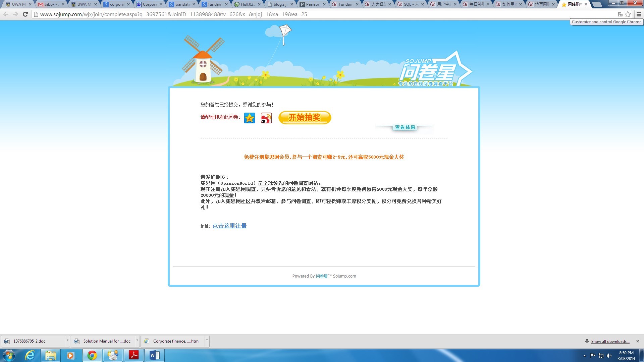Expand the Corporate finance htm download menu
This screenshot has height=362, width=644.
click(x=207, y=341)
